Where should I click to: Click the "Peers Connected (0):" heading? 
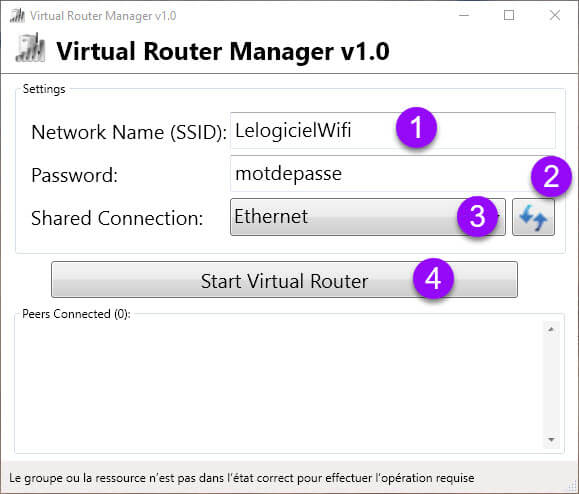coord(76,314)
